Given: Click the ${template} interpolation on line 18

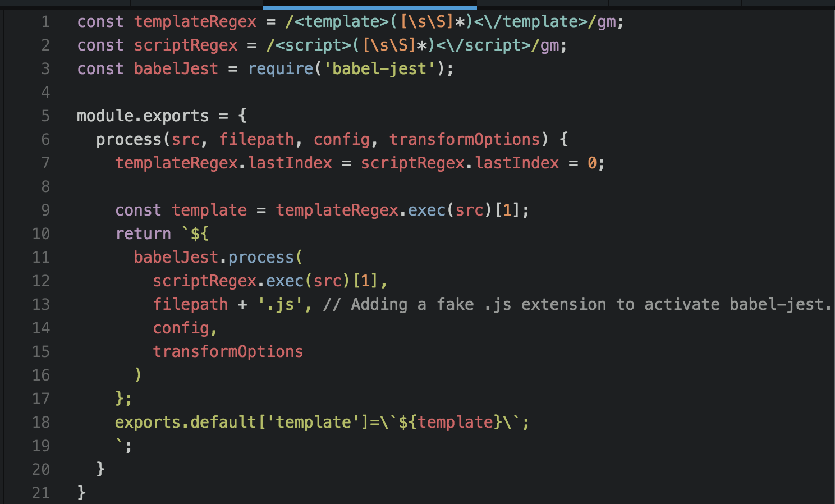Looking at the screenshot, I should pyautogui.click(x=450, y=423).
